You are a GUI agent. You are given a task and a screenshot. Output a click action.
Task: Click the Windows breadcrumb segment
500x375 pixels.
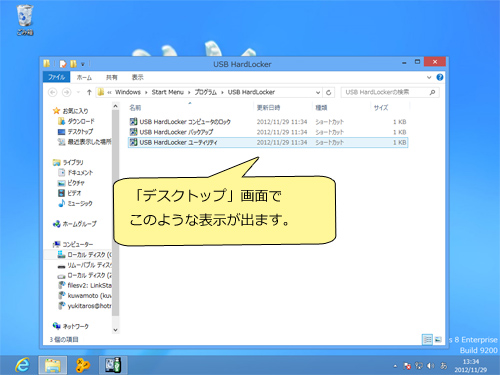(x=128, y=92)
